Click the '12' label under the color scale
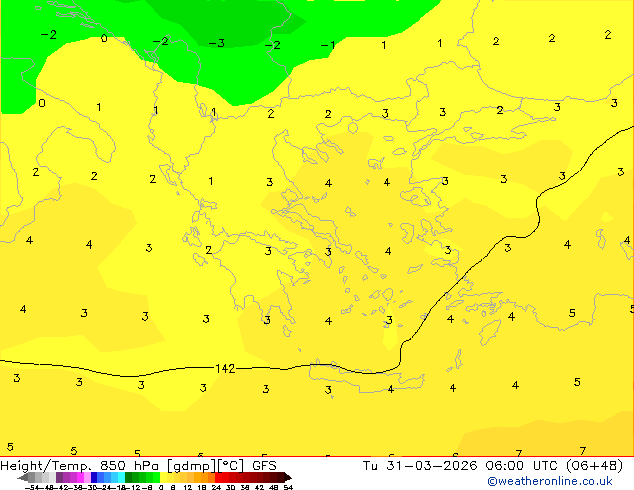 pos(188,487)
